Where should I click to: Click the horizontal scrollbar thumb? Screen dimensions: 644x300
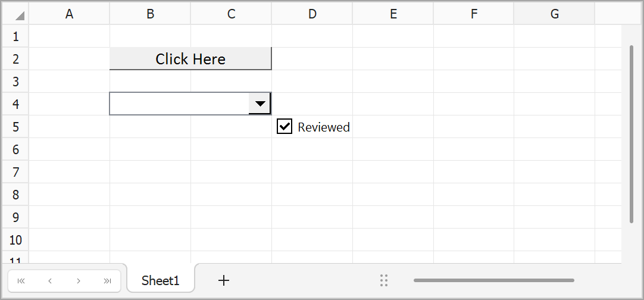(x=493, y=280)
